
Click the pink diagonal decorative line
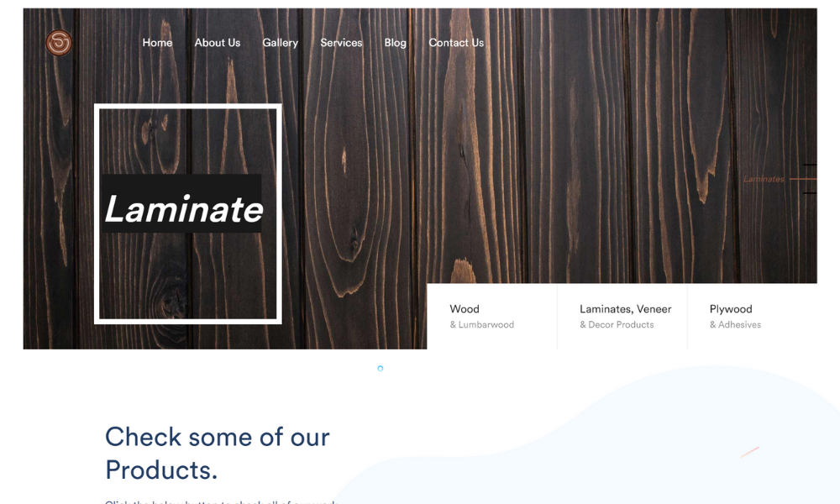[749, 452]
